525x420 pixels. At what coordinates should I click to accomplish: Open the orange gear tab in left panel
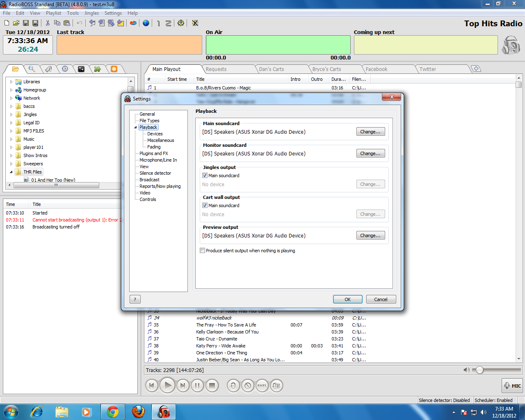(x=114, y=69)
